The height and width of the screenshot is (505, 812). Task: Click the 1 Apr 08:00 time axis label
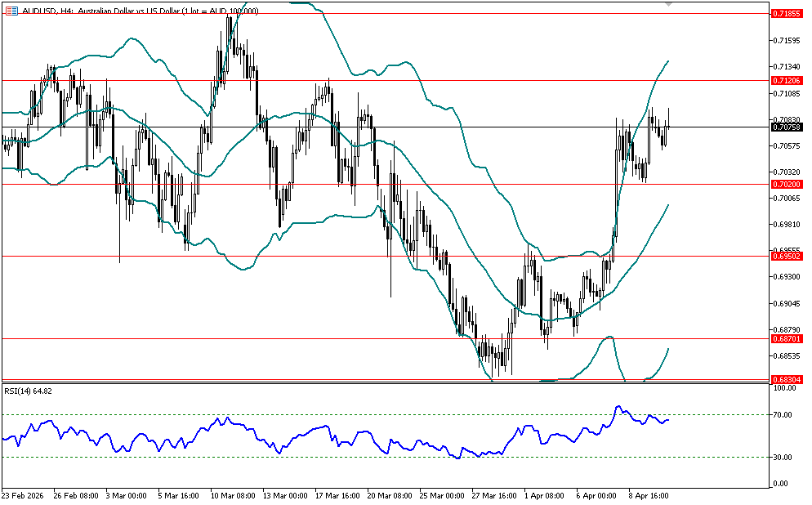pos(546,495)
